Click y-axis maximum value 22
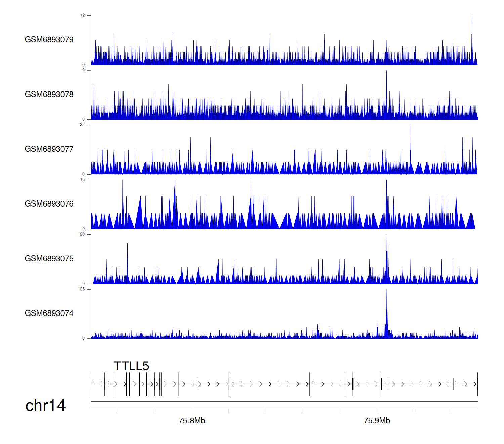Screen dimensions: 504x444 pos(82,125)
